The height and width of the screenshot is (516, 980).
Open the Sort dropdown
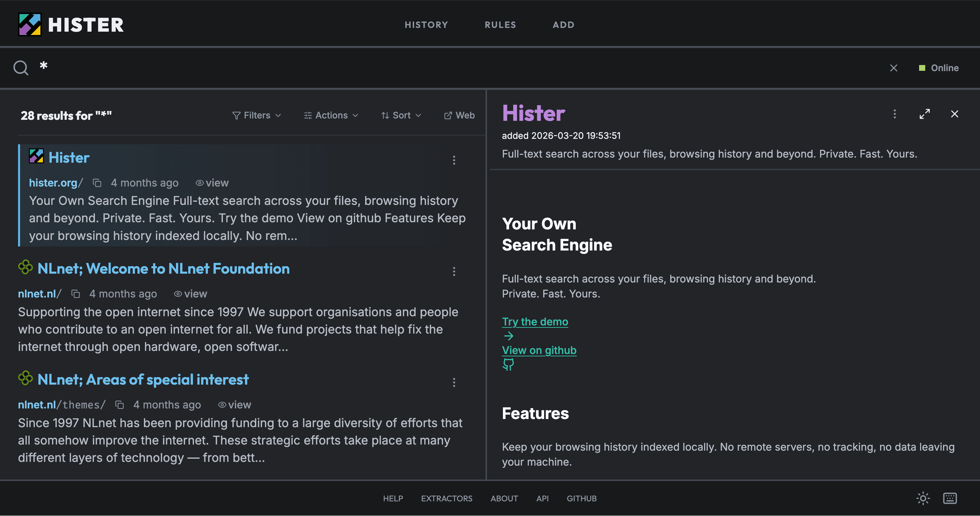[x=401, y=115]
